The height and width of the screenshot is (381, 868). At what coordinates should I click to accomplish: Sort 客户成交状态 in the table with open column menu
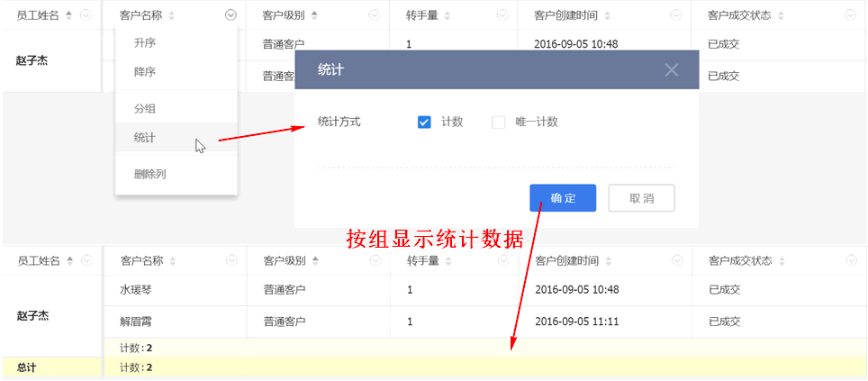(781, 15)
